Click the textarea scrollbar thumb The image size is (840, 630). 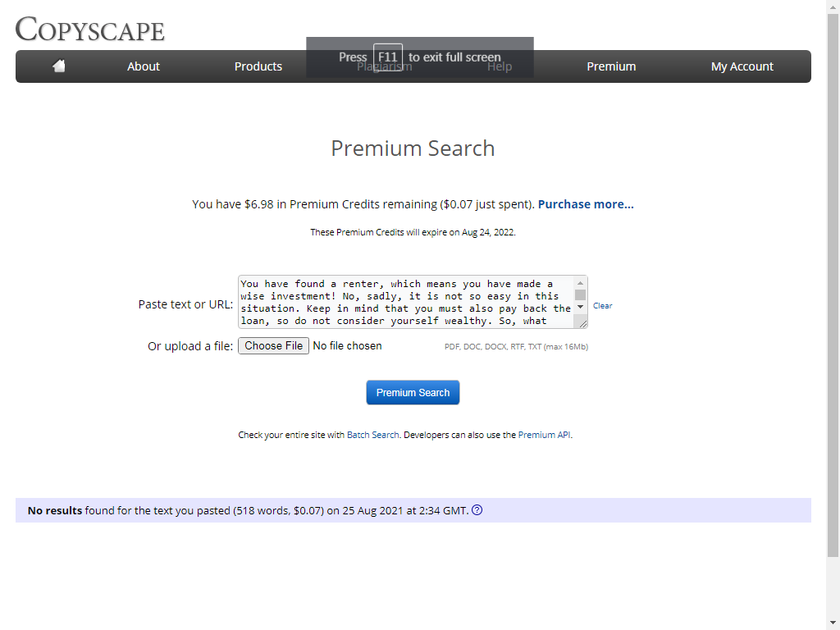(x=580, y=294)
